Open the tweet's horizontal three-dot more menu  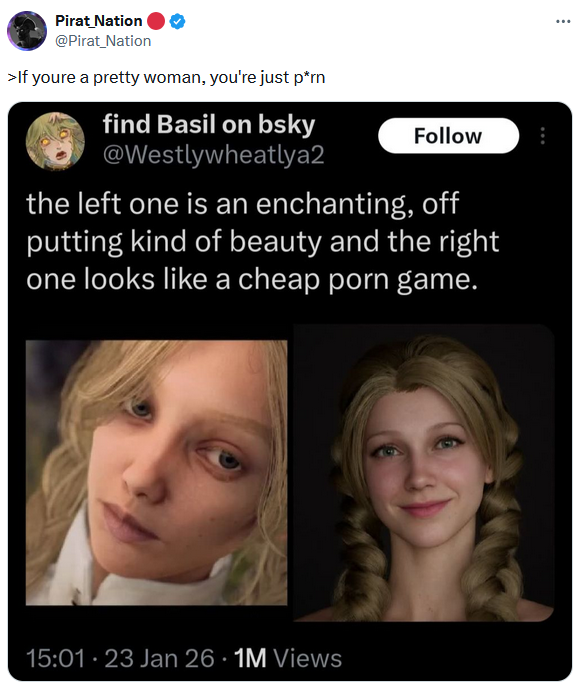[563, 21]
